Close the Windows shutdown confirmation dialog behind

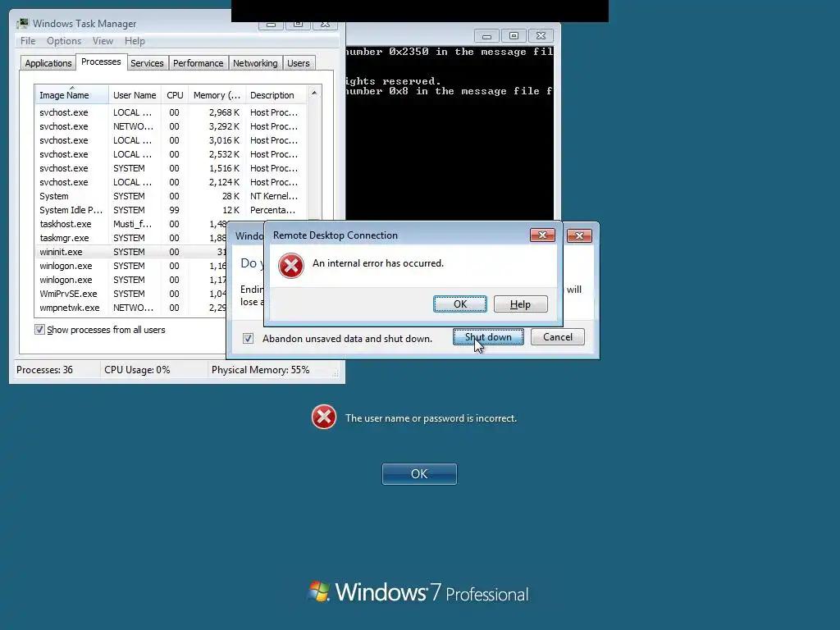click(579, 235)
